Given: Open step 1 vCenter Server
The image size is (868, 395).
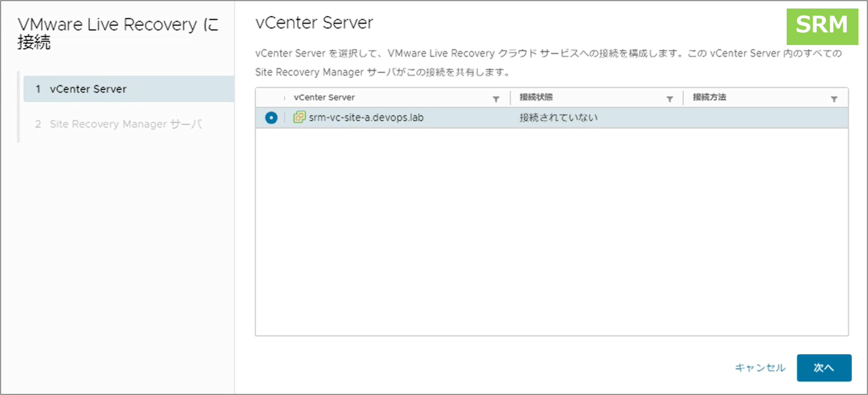Looking at the screenshot, I should pos(129,89).
